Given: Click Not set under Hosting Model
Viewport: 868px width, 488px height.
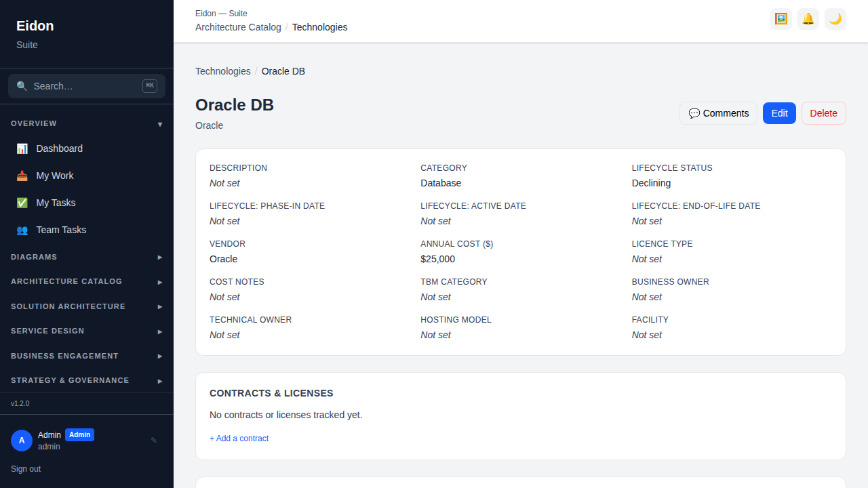Looking at the screenshot, I should click(x=435, y=335).
